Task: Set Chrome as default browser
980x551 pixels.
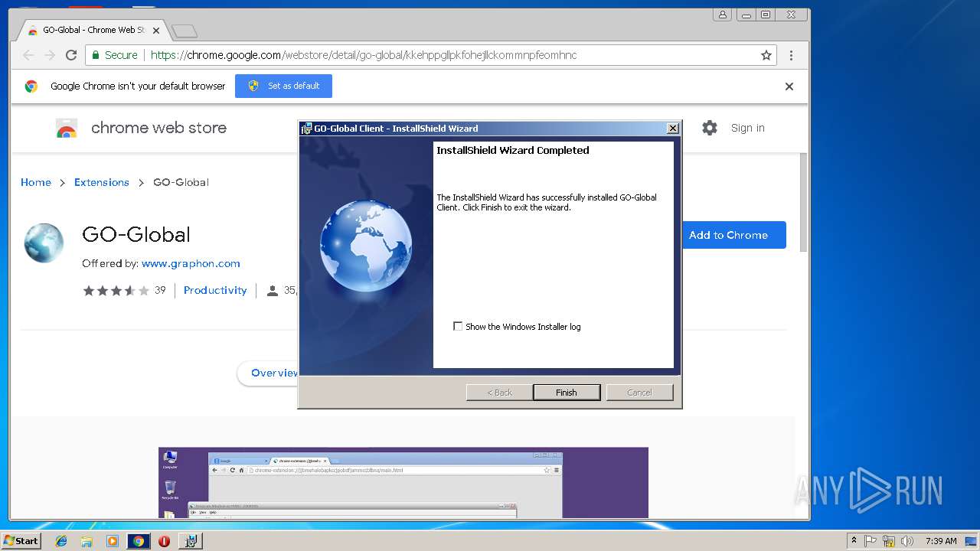Action: [283, 86]
